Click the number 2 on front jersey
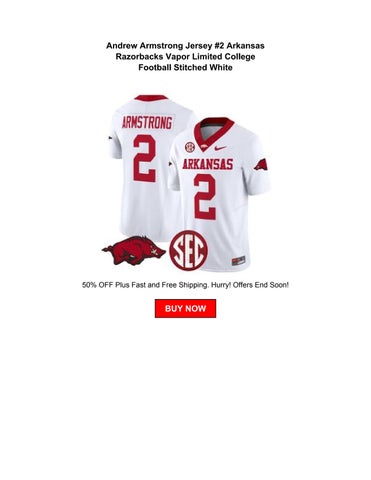The width and height of the screenshot is (371, 480). click(205, 196)
